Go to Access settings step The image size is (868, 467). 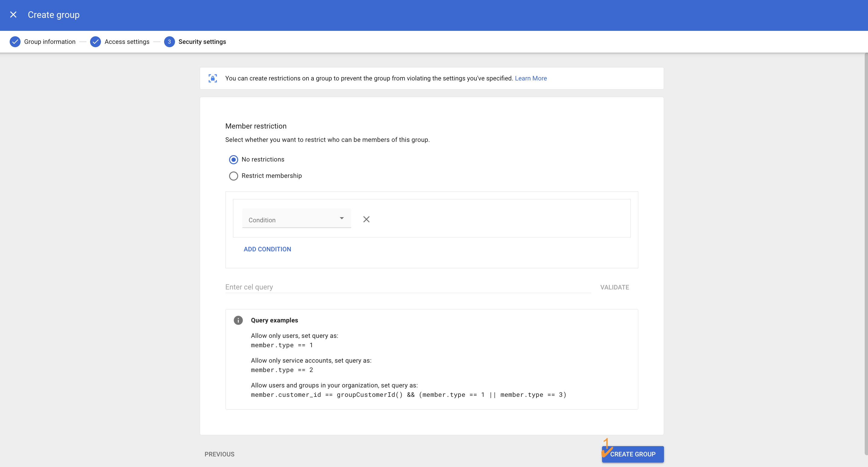click(127, 42)
